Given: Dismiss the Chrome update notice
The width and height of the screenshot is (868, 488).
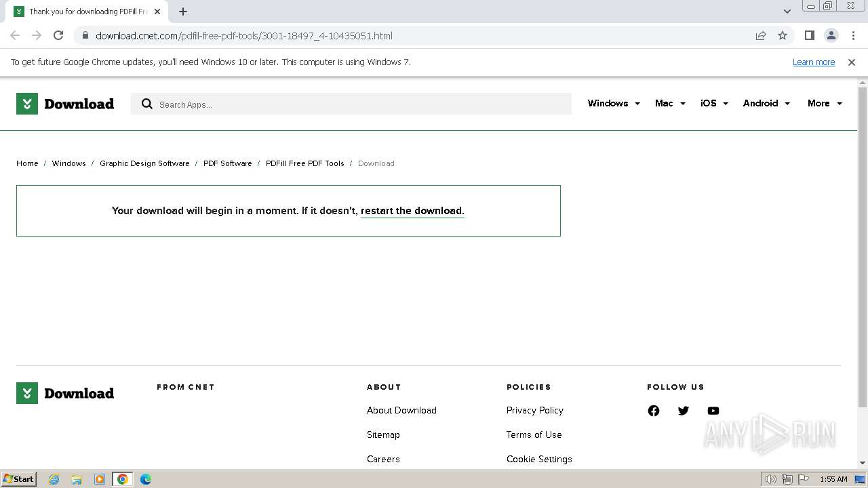Looking at the screenshot, I should 852,62.
